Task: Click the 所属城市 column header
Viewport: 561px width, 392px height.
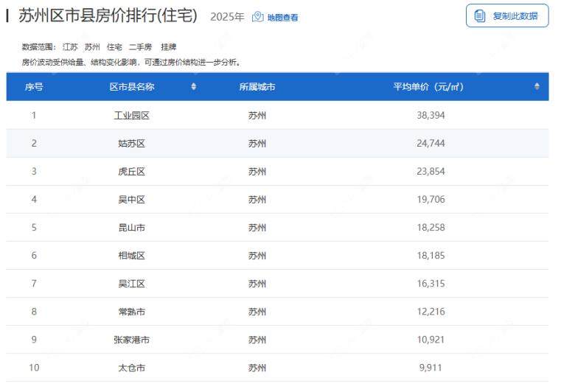Action: 257,87
